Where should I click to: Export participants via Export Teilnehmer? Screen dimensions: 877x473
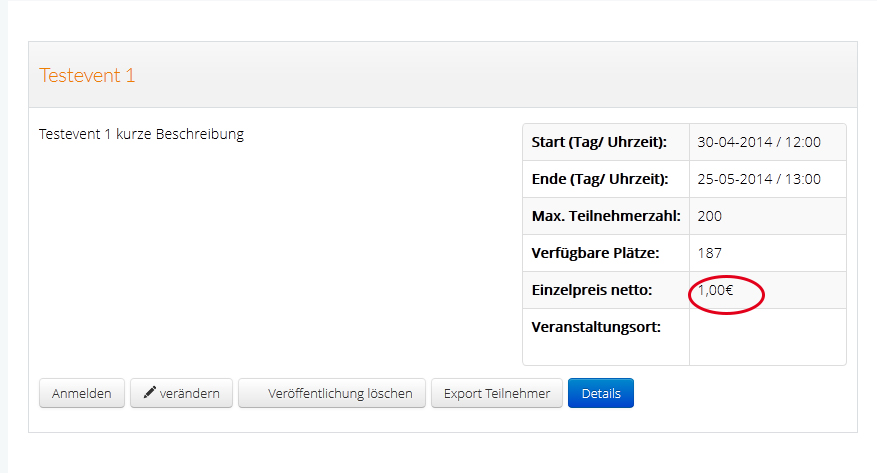coord(497,393)
